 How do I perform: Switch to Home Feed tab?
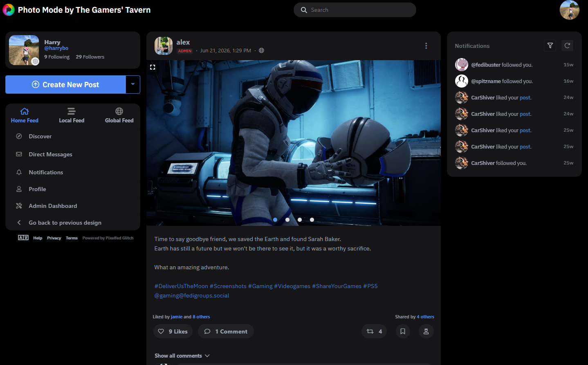point(25,115)
